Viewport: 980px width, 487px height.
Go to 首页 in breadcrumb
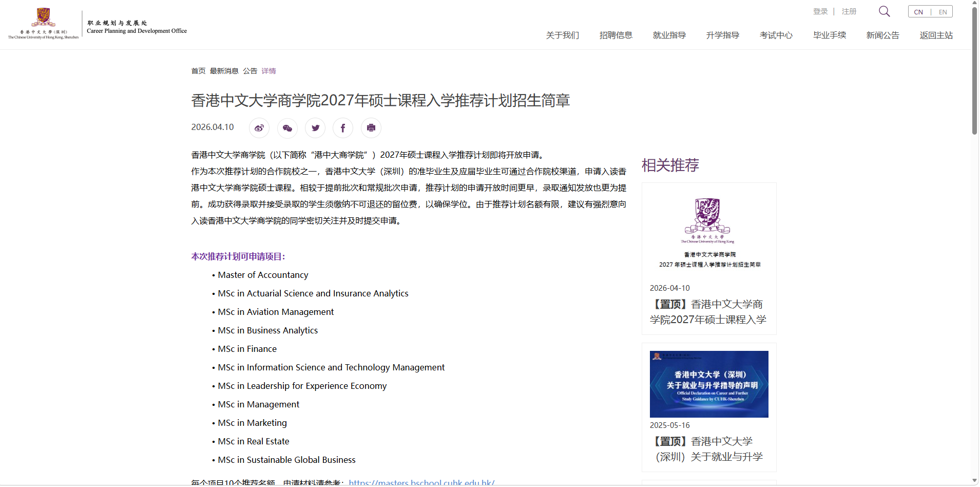[x=198, y=71]
